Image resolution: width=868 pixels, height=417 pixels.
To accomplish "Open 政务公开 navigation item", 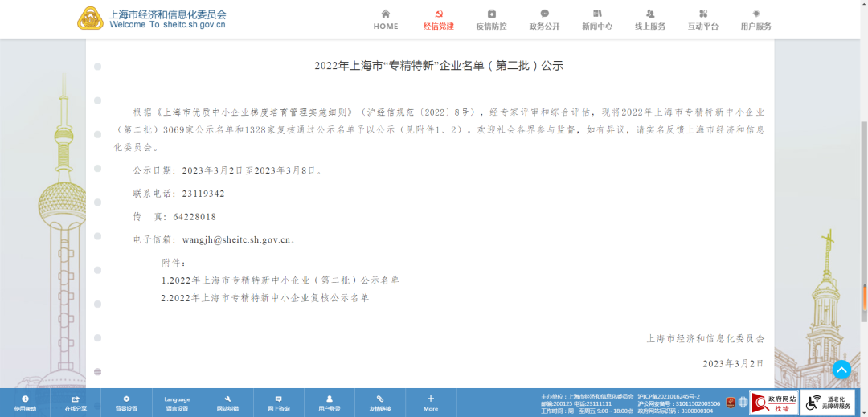I will coord(544,20).
